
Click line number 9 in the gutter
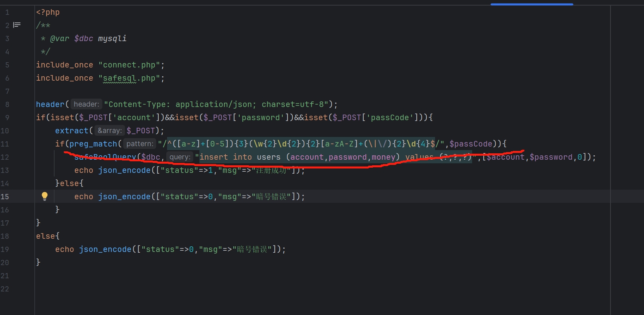point(7,117)
